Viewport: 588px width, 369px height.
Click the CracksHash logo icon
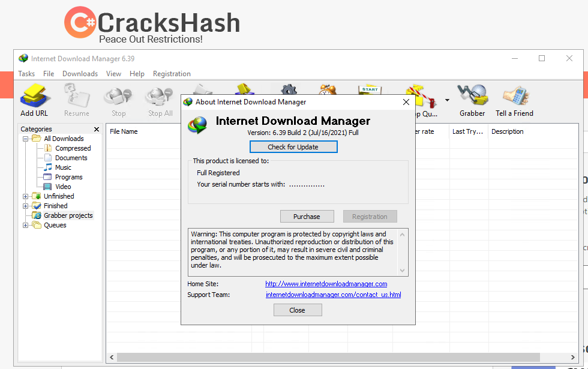click(80, 22)
